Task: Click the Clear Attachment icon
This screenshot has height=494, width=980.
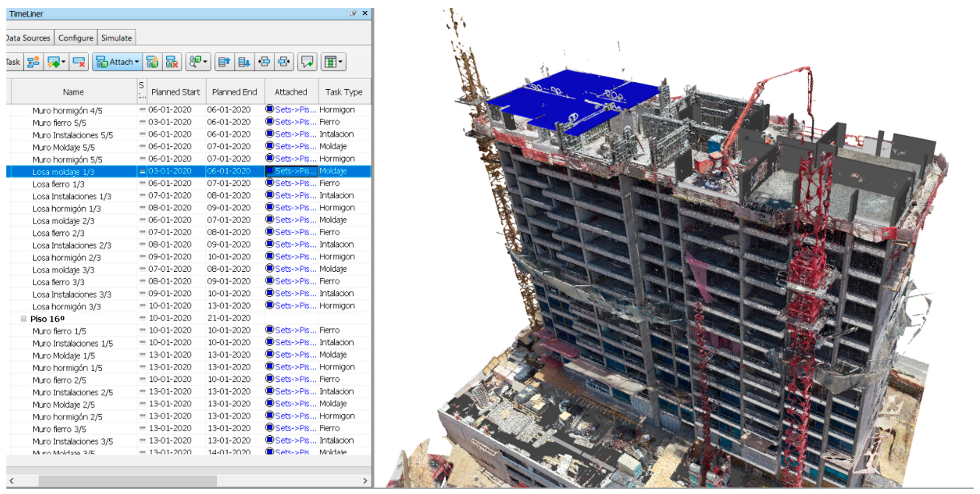Action: (172, 62)
